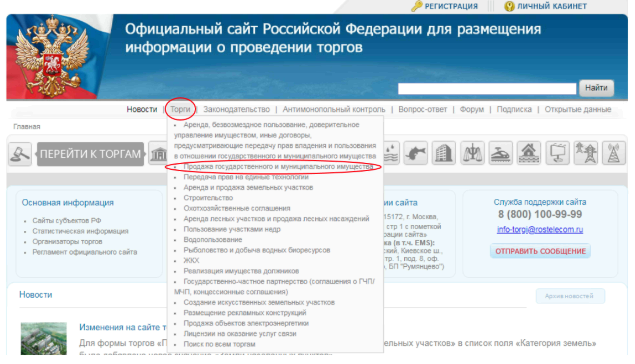Click the Найти search button
Viewport: 635px width, 364px height.
[596, 88]
